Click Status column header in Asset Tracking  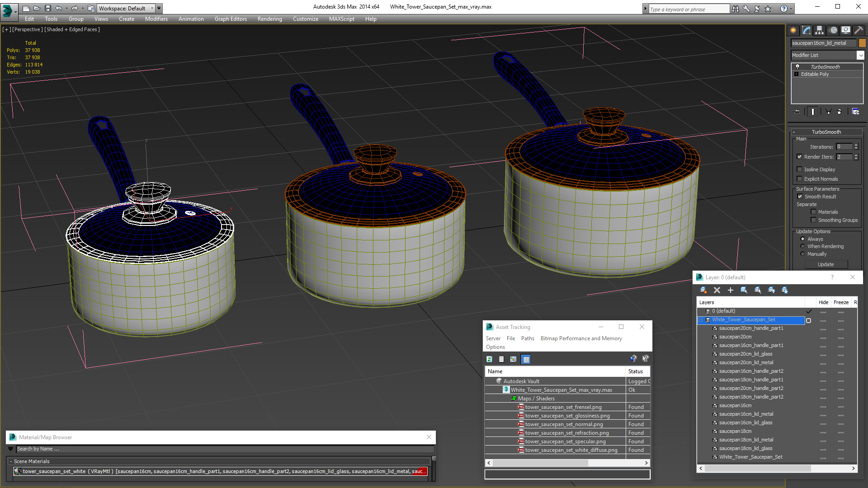pos(637,371)
